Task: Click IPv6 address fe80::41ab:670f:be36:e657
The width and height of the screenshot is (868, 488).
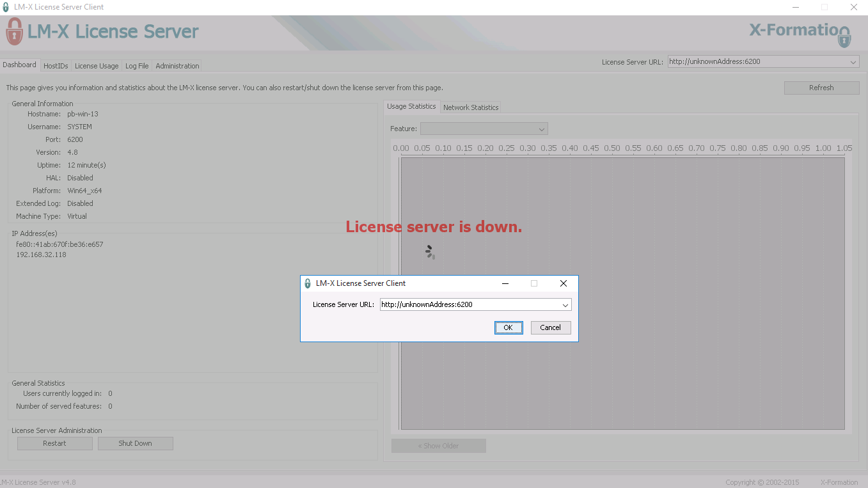Action: click(x=59, y=244)
